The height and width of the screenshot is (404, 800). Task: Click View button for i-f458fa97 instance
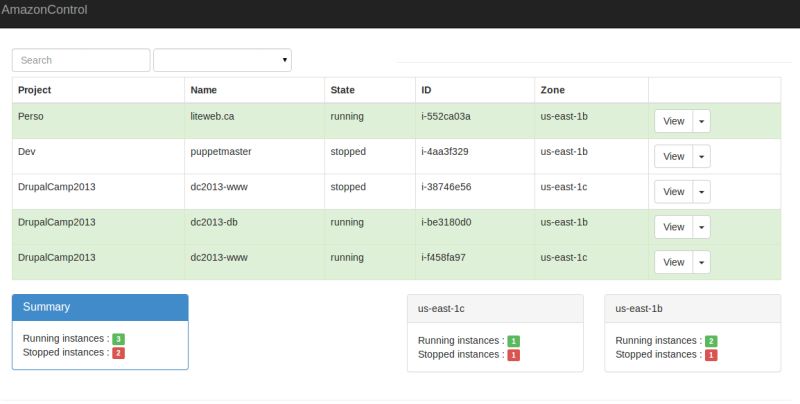point(673,262)
